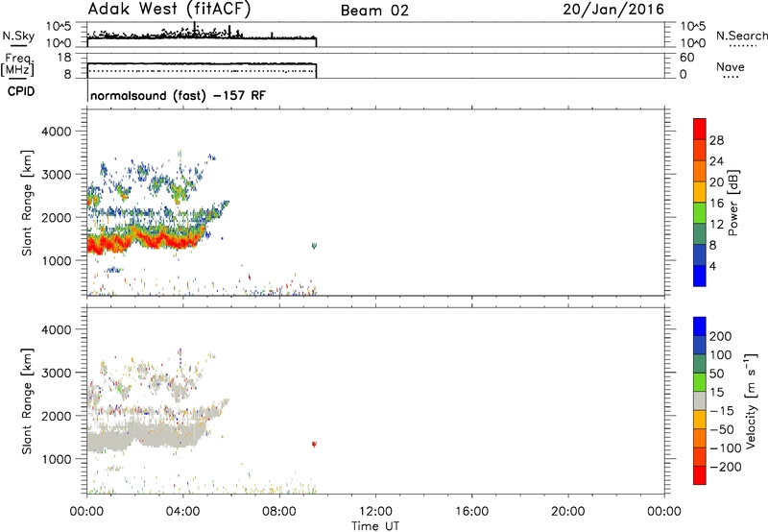Click the strong red-orange backscatter band in power panel
768x532 pixels.
(147, 239)
